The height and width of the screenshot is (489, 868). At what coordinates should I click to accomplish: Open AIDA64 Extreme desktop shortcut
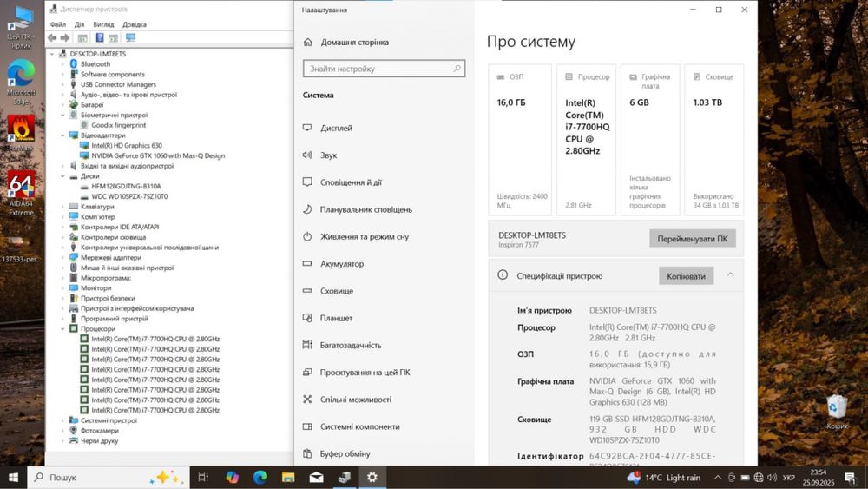click(21, 193)
